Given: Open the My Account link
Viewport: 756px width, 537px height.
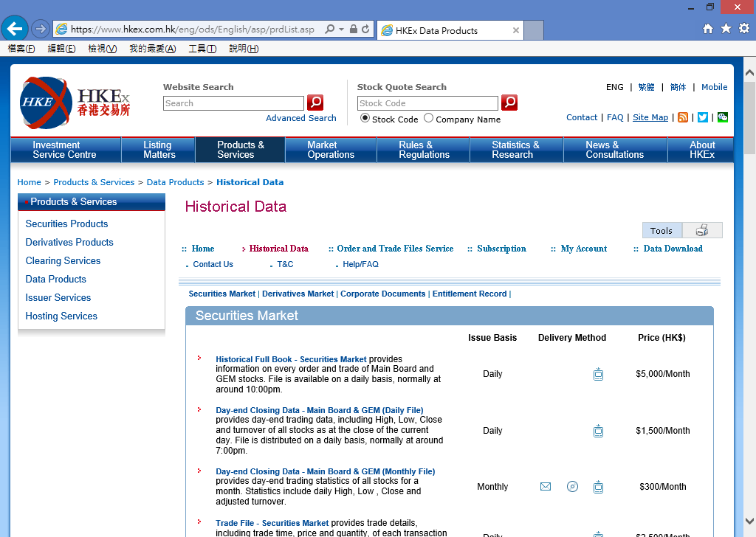Looking at the screenshot, I should (x=583, y=249).
